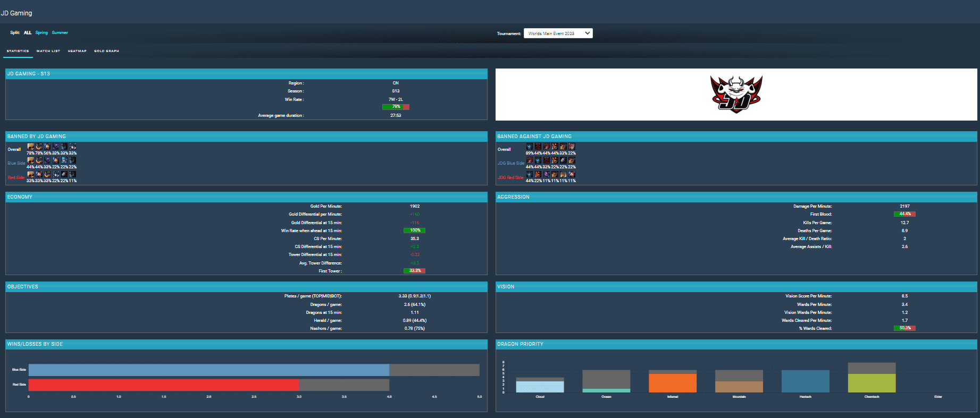Click second champion icon in Overall bans against JD Gaming

click(x=538, y=146)
